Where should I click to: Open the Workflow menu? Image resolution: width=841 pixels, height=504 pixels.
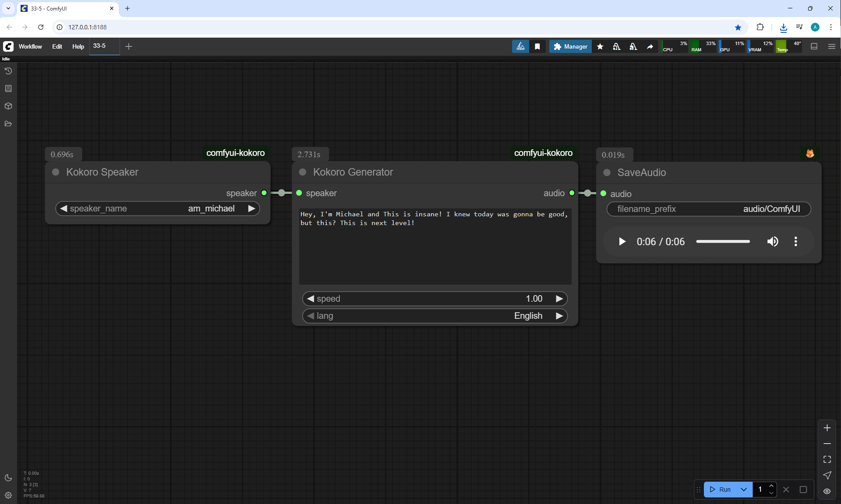pos(30,46)
